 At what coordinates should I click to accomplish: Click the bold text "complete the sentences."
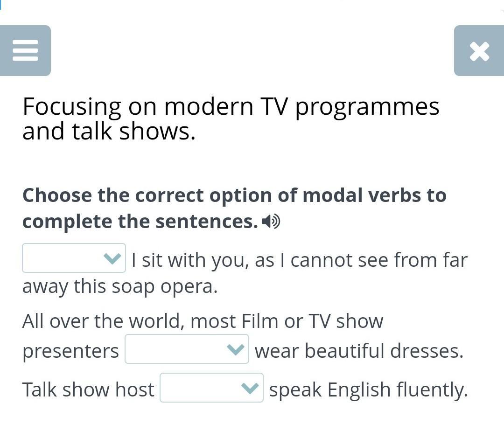[140, 222]
